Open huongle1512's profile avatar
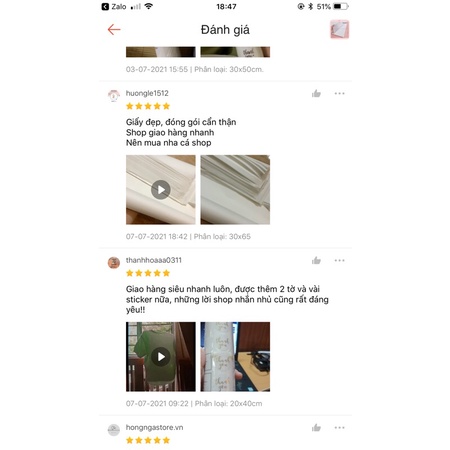 coord(114,96)
